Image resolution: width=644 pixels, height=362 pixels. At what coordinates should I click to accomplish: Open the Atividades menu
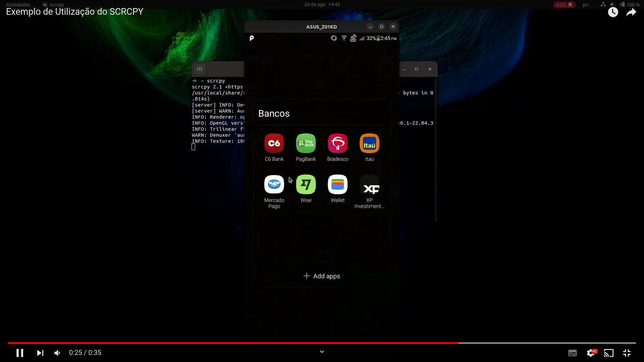click(x=18, y=4)
